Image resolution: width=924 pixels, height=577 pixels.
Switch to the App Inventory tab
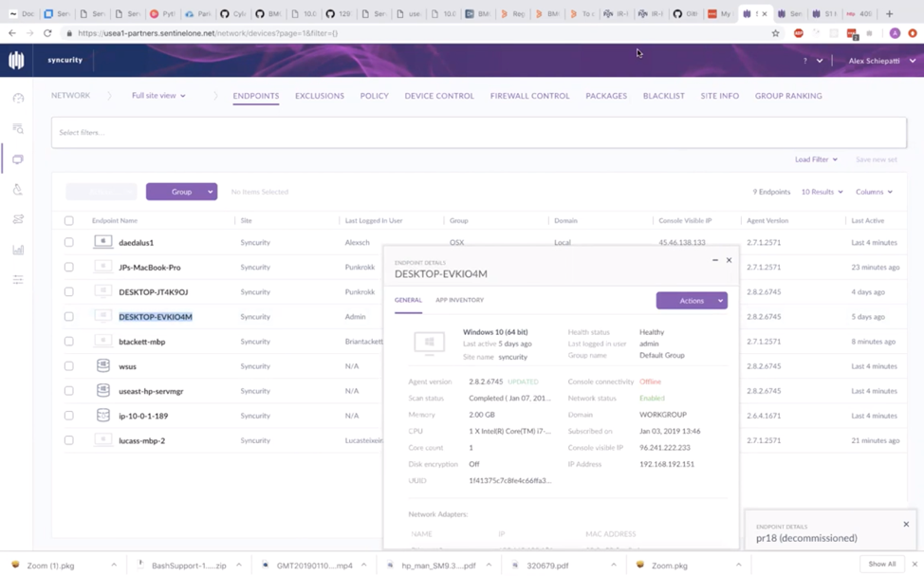[459, 300]
